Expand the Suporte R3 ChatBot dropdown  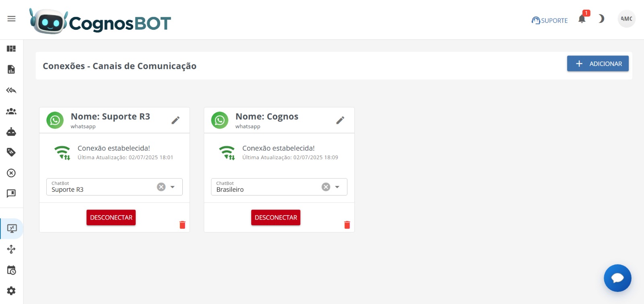(173, 187)
